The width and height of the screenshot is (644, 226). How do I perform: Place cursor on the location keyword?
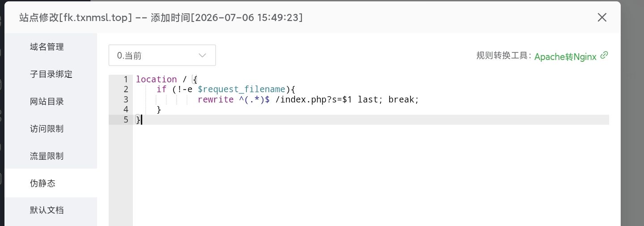click(157, 79)
